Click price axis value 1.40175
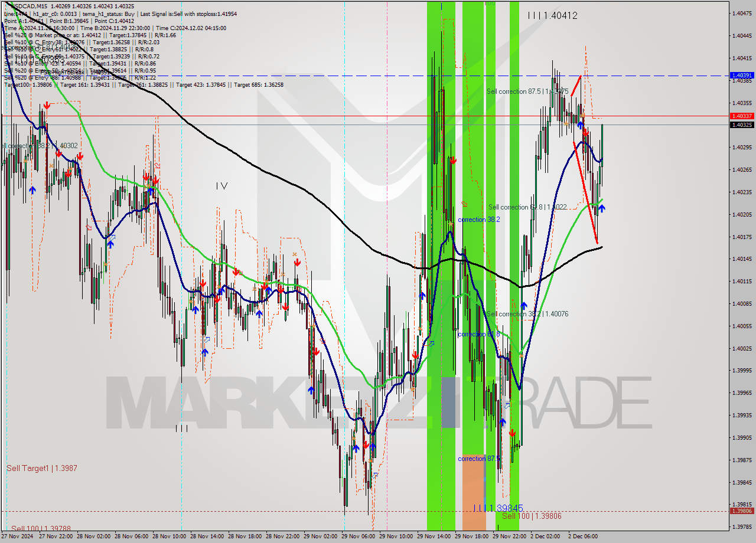756x543 pixels. coord(742,237)
